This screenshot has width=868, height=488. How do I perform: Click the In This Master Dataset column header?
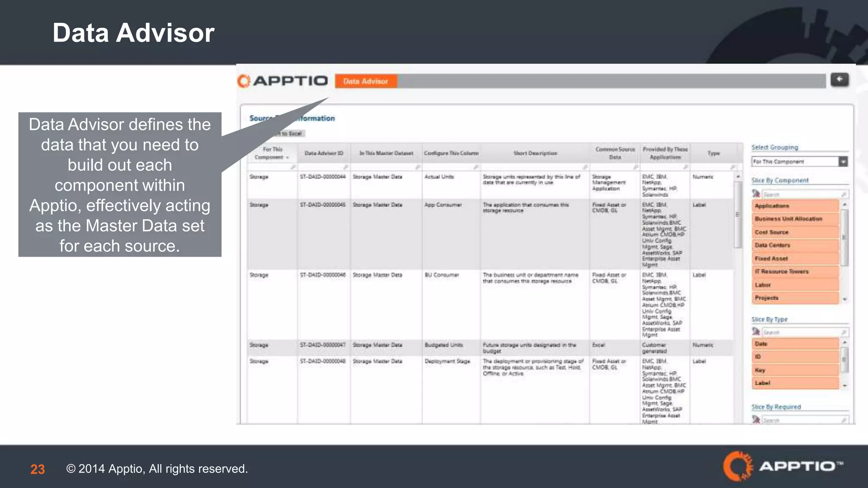coord(386,153)
